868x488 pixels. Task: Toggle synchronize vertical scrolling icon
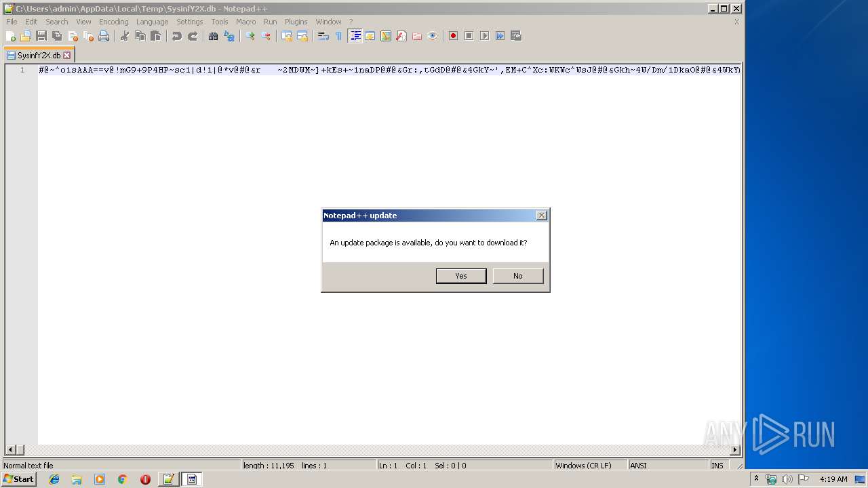[287, 36]
